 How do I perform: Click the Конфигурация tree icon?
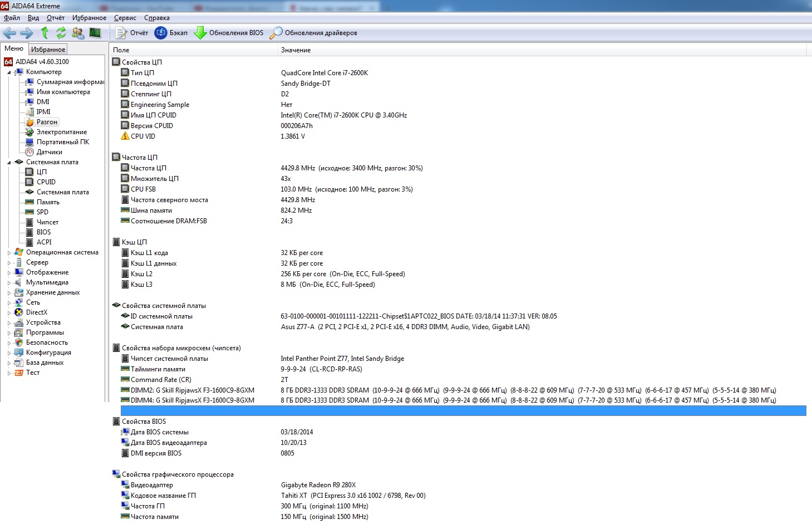tap(19, 352)
